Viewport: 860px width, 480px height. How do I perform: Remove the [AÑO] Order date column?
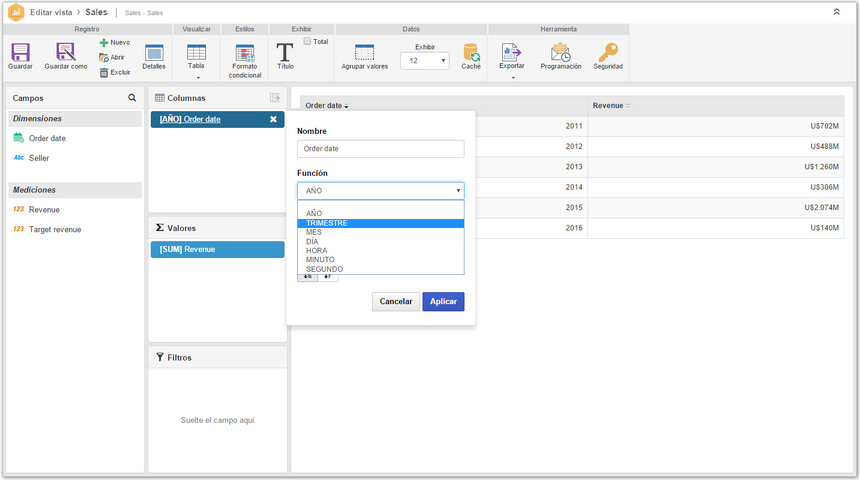point(273,119)
